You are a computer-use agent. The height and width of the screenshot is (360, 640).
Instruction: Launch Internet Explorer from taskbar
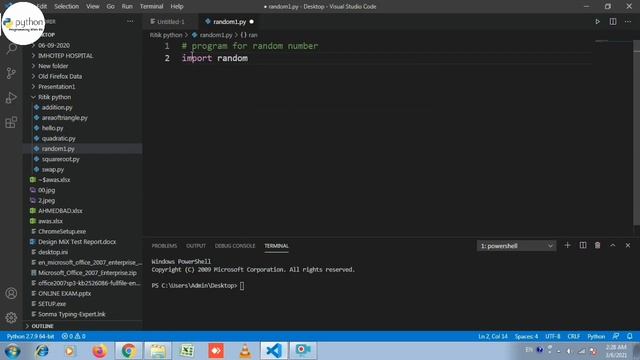[42, 351]
